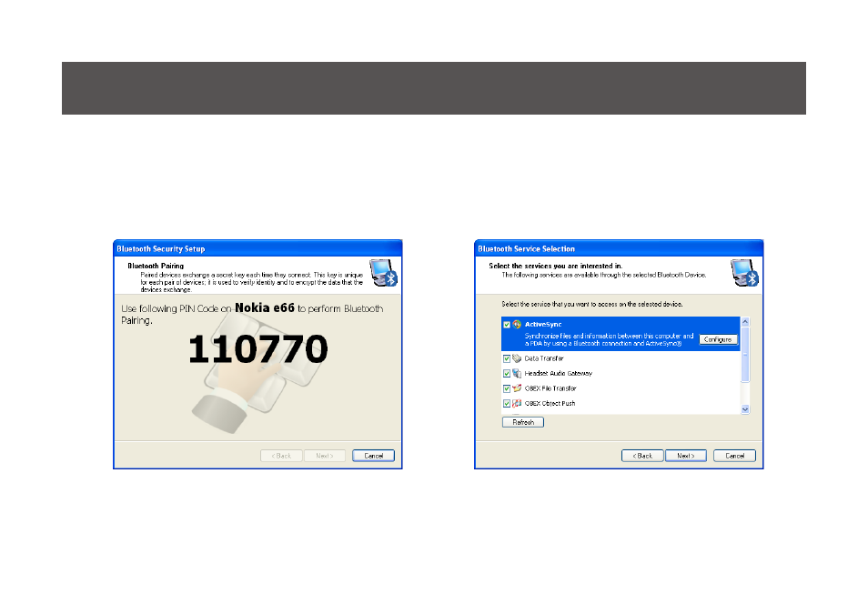Click the services list scroll up arrow
The width and height of the screenshot is (868, 604).
tap(745, 322)
